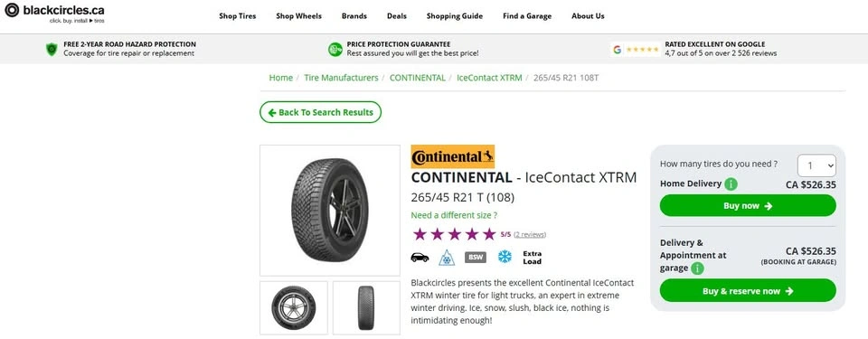Click the blackcircles.ca logo
This screenshot has height=339, width=868.
(x=54, y=13)
